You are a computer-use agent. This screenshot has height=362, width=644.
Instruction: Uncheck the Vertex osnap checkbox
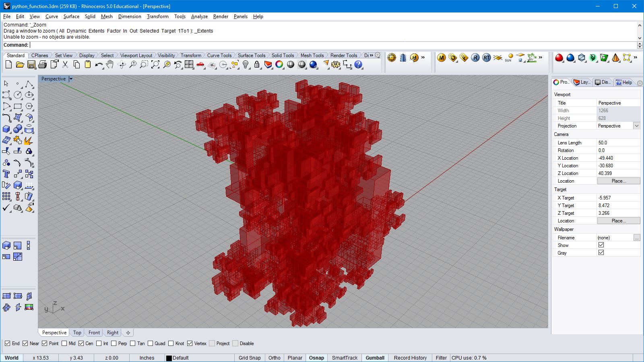click(x=190, y=343)
